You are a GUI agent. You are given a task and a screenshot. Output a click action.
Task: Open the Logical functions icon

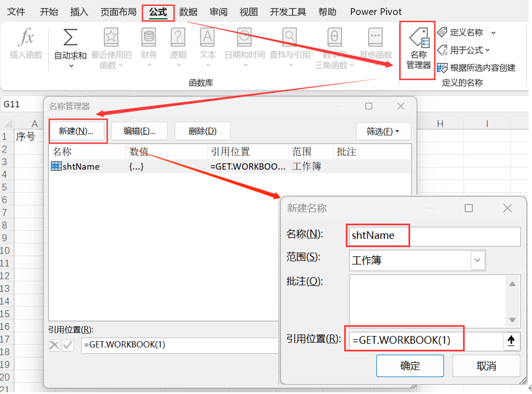(178, 37)
